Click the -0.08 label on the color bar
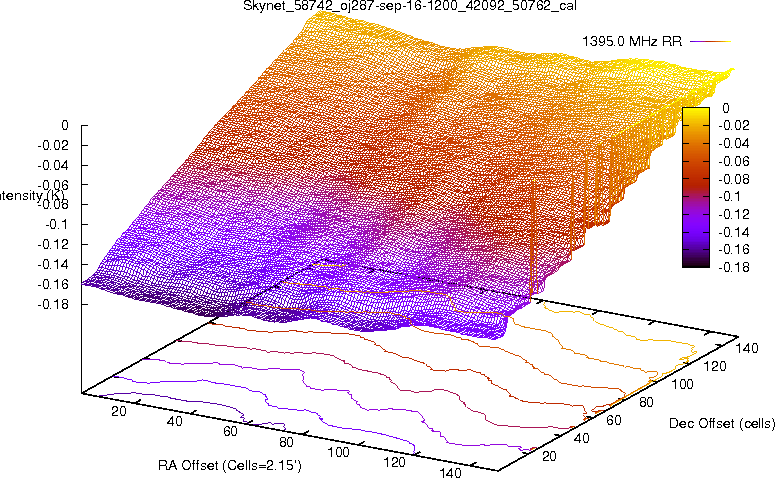775x478 pixels. click(x=733, y=179)
